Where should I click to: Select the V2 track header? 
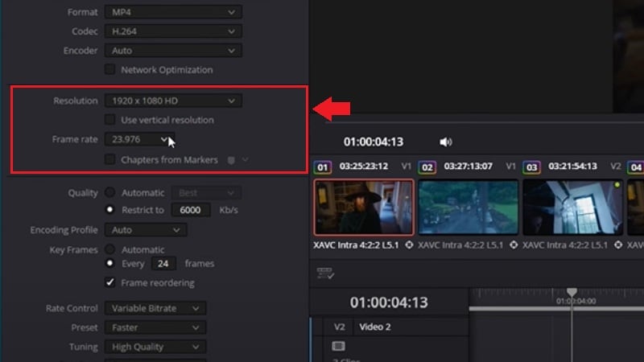coord(339,327)
